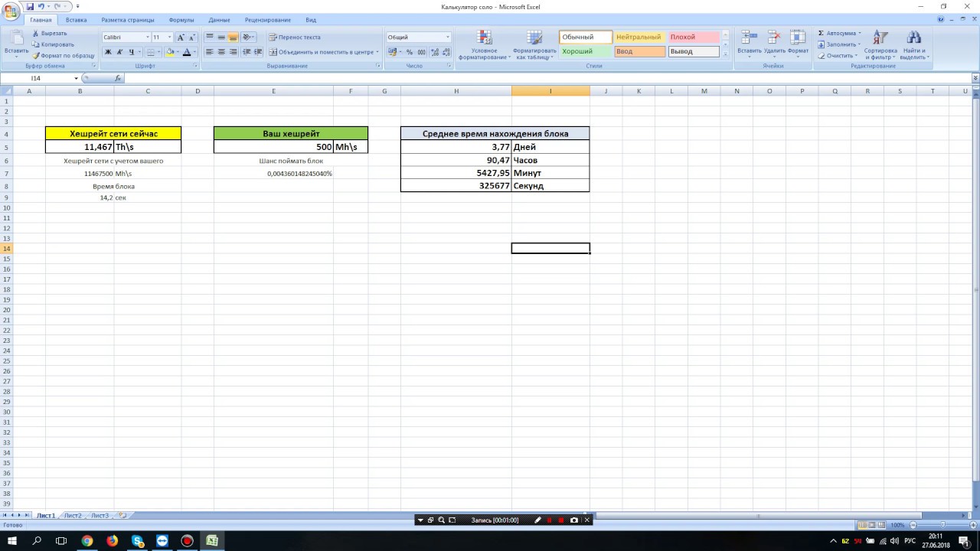980x551 pixels.
Task: Expand the Общий number format dropdown
Action: (448, 37)
